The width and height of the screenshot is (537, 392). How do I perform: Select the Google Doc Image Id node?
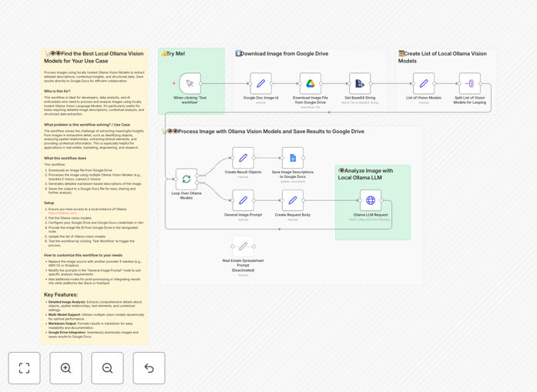[x=260, y=83]
